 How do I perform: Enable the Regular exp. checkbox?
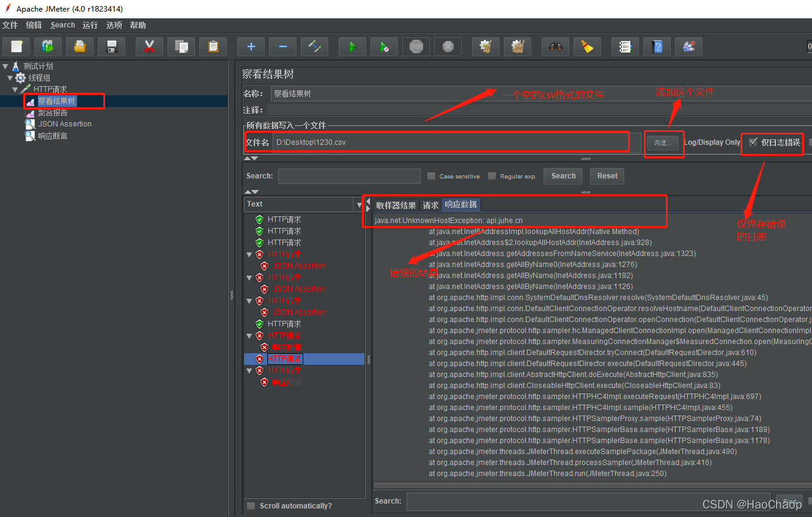point(492,176)
